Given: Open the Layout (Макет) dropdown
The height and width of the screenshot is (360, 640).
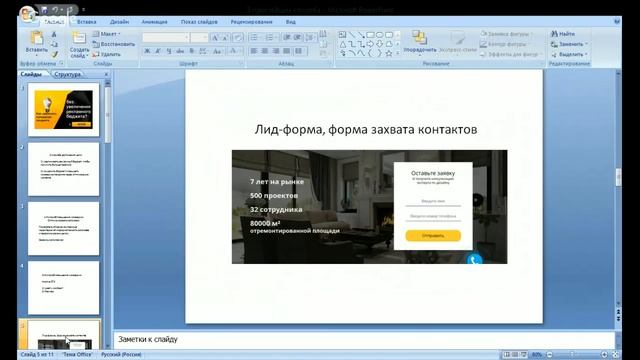Looking at the screenshot, I should 107,34.
